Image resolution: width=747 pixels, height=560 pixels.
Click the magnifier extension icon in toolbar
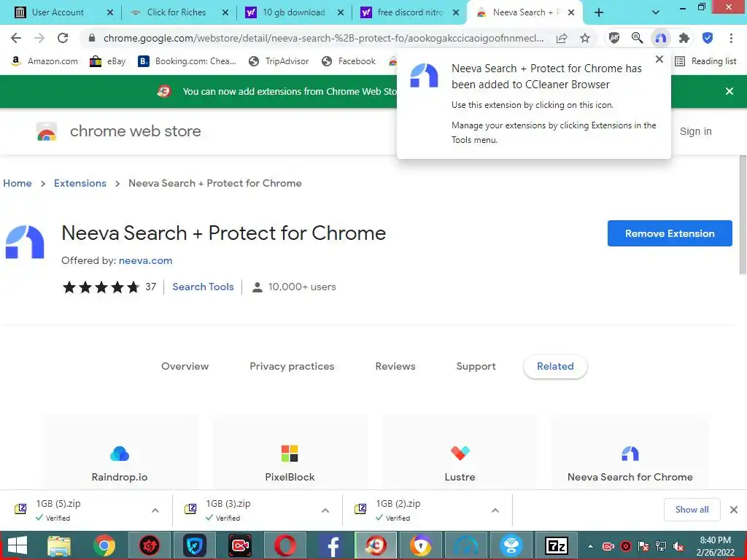click(637, 38)
